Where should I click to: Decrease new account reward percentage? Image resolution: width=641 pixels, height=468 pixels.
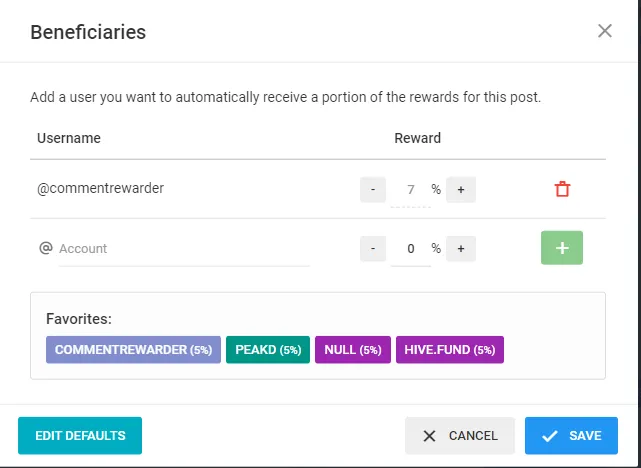coord(373,249)
